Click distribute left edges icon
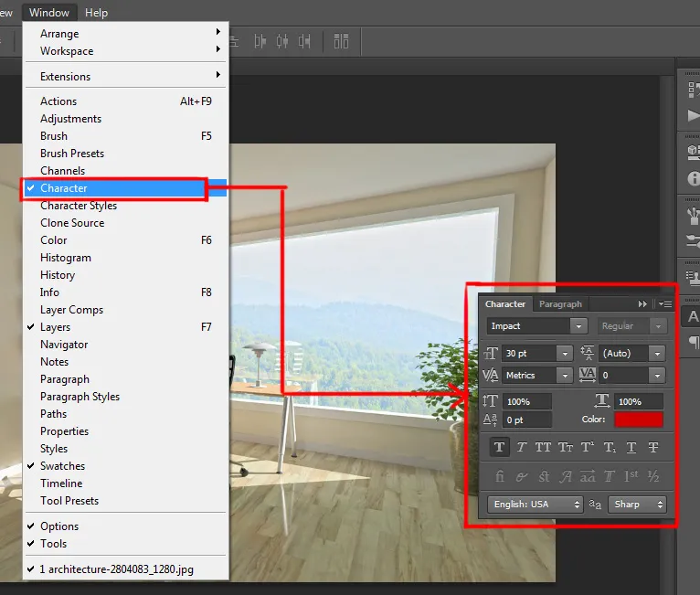The image size is (700, 595). [x=260, y=41]
